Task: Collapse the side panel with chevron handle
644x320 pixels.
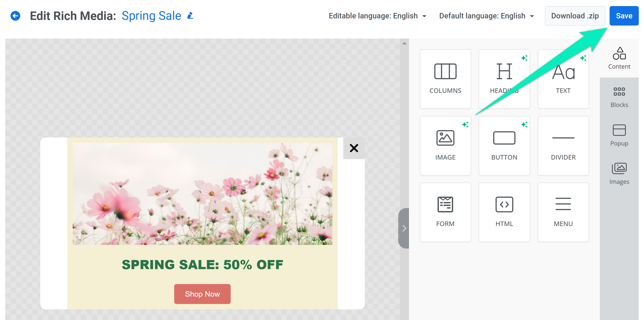Action: (404, 228)
